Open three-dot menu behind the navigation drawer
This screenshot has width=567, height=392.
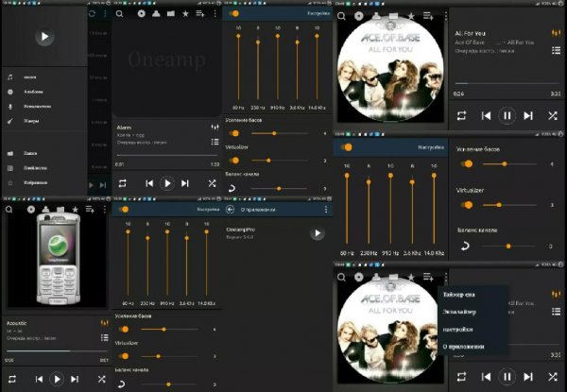pyautogui.click(x=105, y=14)
